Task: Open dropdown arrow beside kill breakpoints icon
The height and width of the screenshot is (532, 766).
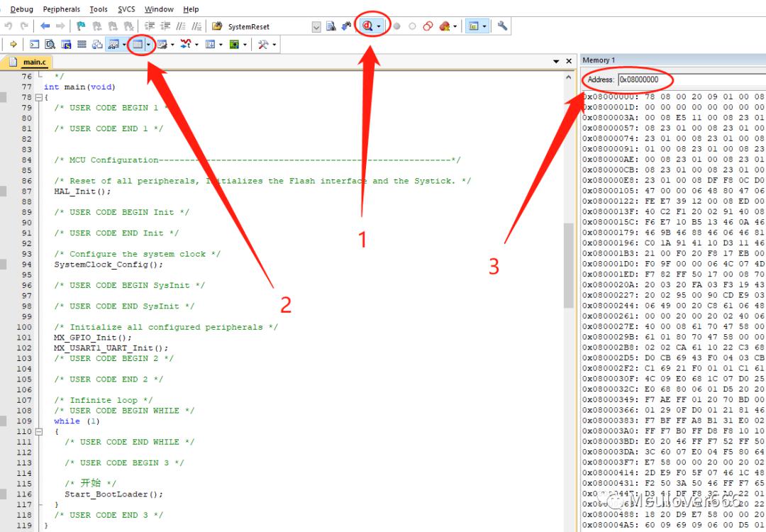Action: click(455, 26)
